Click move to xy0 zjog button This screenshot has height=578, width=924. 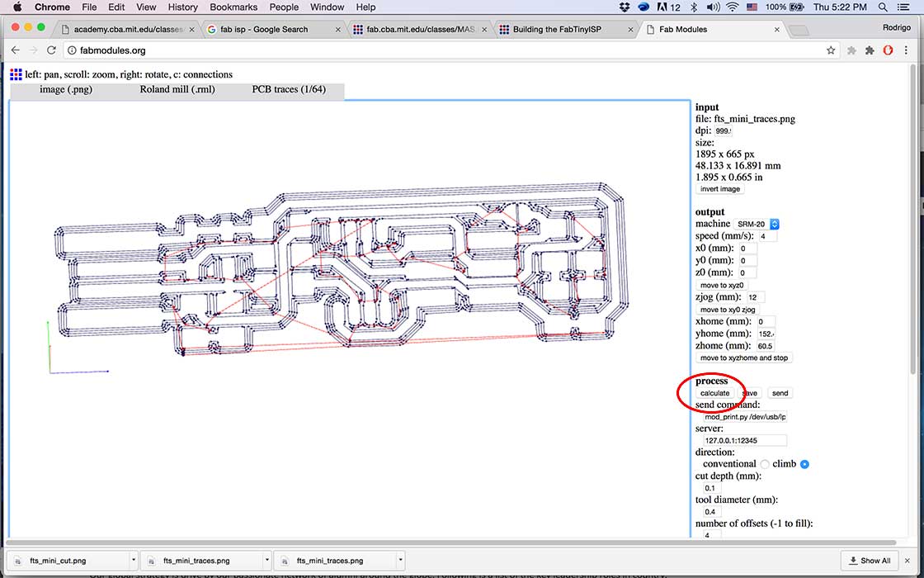click(728, 310)
